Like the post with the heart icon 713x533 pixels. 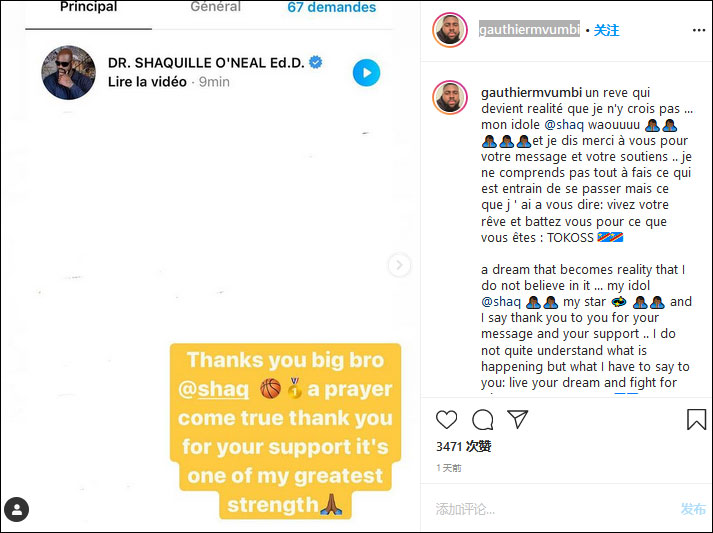446,419
